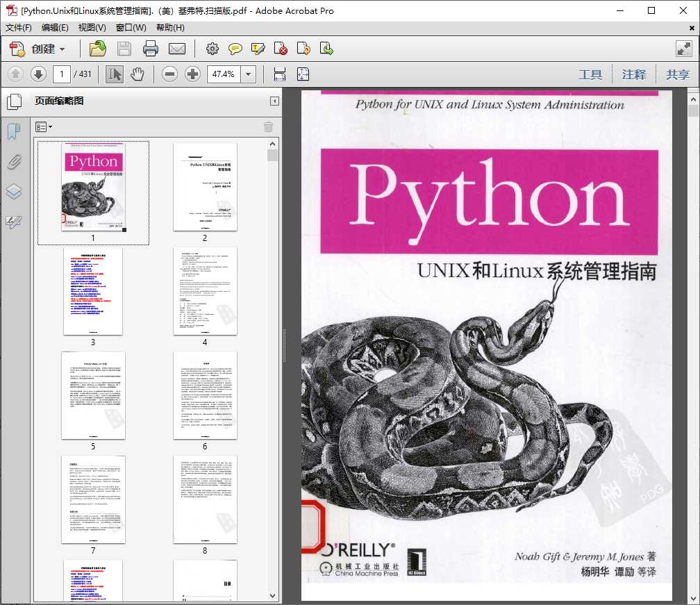Image resolution: width=700 pixels, height=605 pixels.
Task: Open the 窗口(W) menu
Action: point(131,28)
